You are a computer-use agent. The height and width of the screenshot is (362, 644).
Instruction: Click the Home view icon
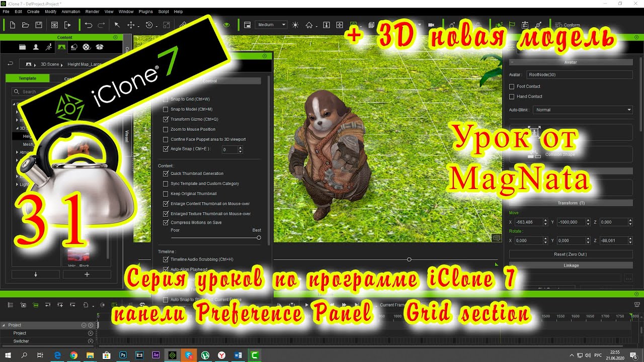[x=309, y=25]
